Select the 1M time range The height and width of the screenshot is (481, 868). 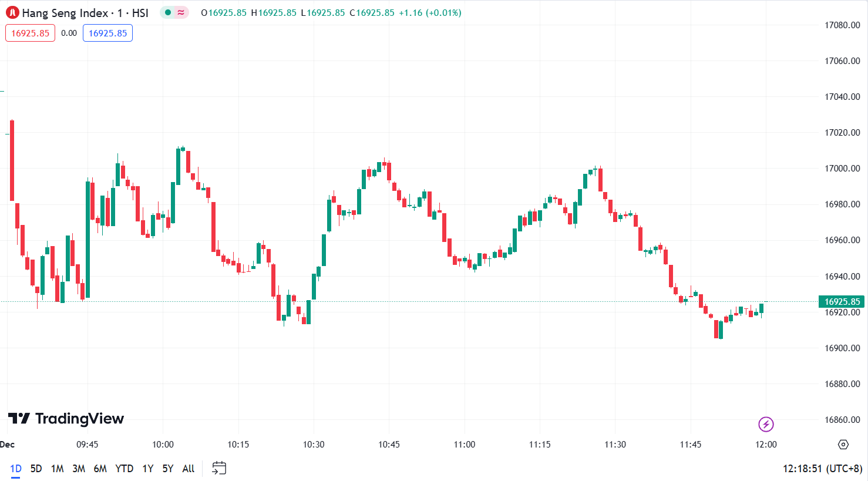[57, 469]
